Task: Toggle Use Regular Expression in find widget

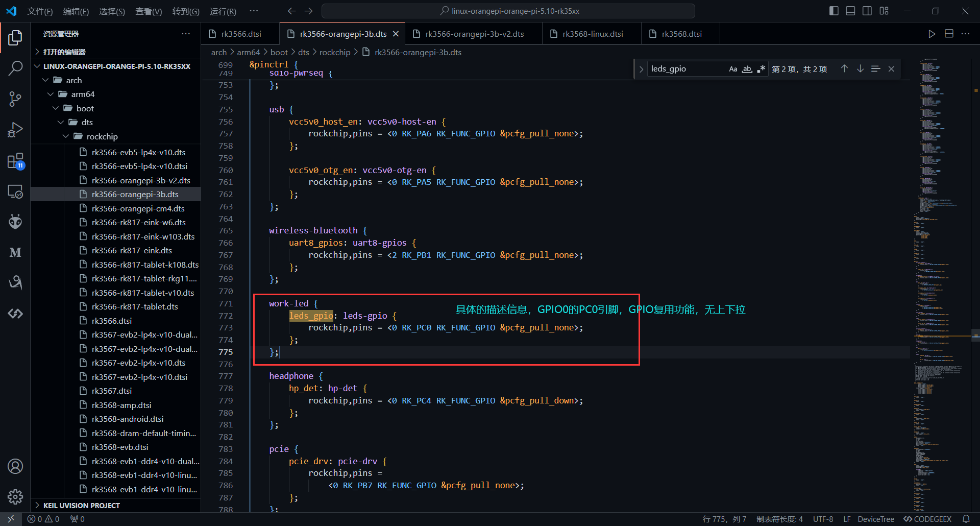Action: (761, 69)
